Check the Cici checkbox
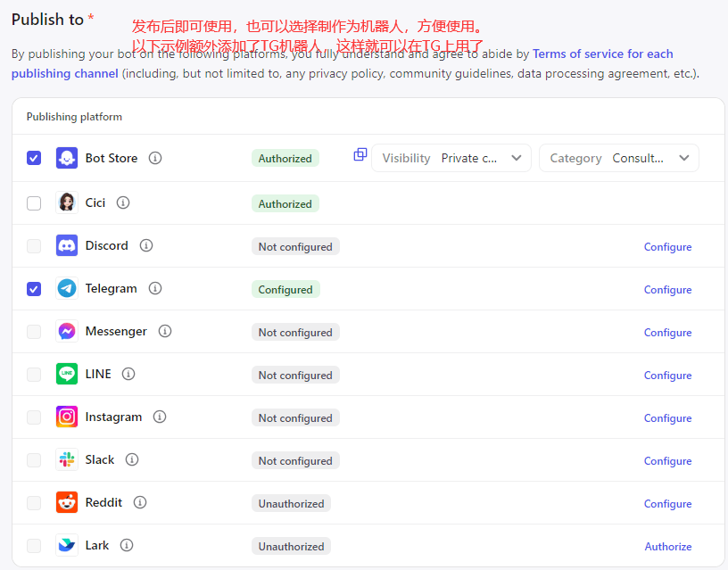The image size is (728, 570). pos(34,203)
